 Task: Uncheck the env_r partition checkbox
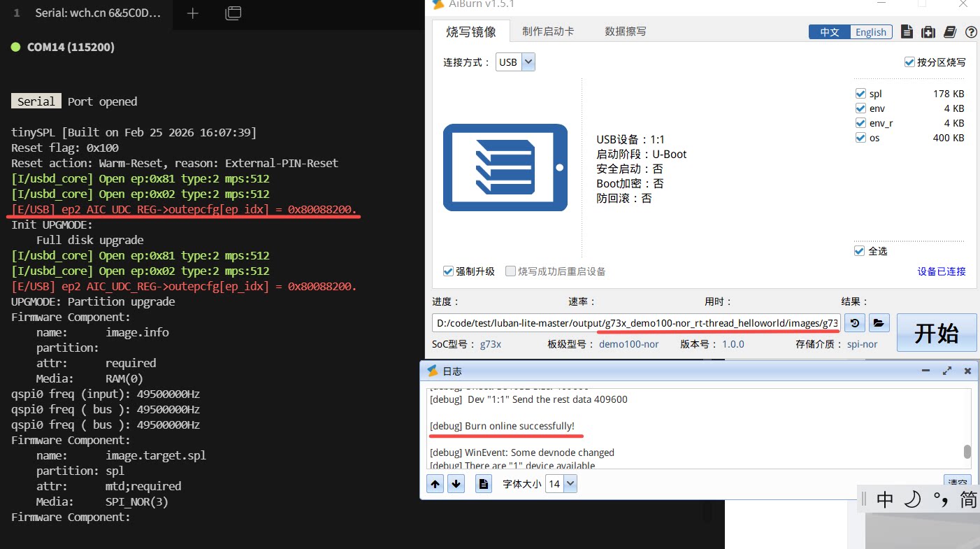[x=860, y=123]
